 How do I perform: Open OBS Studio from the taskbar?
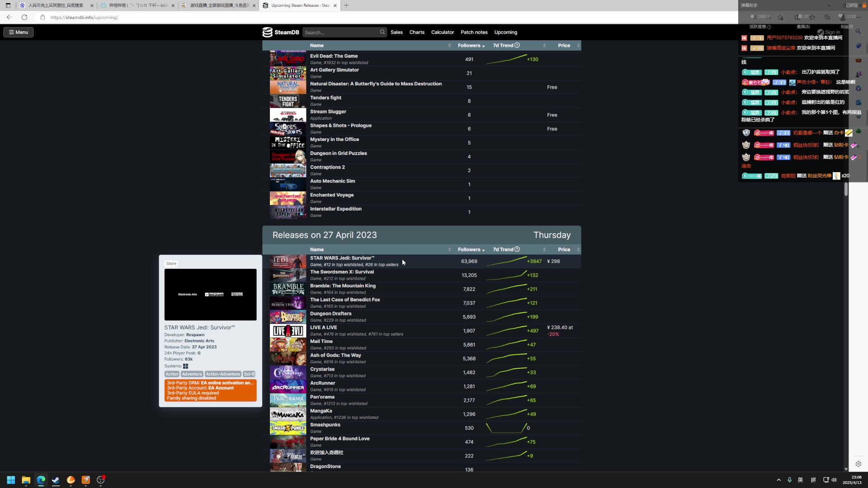[101, 480]
